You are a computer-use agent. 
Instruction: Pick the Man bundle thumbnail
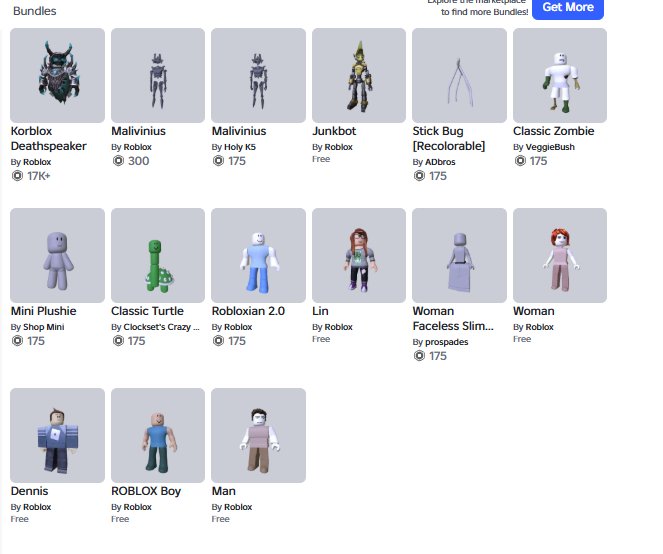coord(258,435)
